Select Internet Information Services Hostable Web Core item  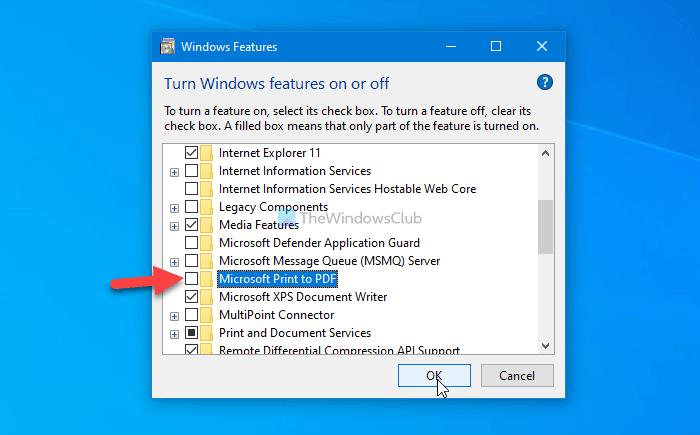pos(347,189)
